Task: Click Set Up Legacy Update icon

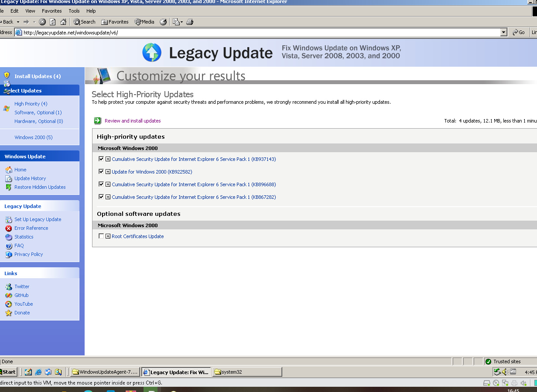Action: pyautogui.click(x=9, y=219)
